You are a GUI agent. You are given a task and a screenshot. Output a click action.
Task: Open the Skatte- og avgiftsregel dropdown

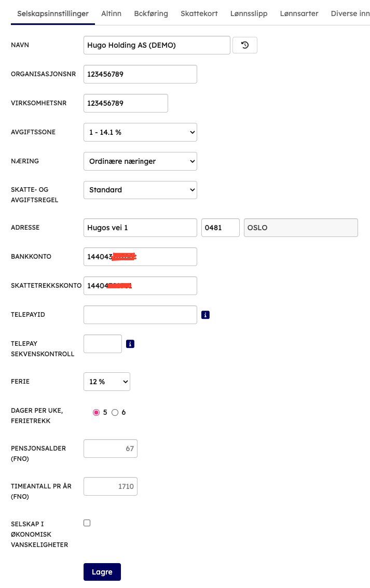tap(140, 190)
